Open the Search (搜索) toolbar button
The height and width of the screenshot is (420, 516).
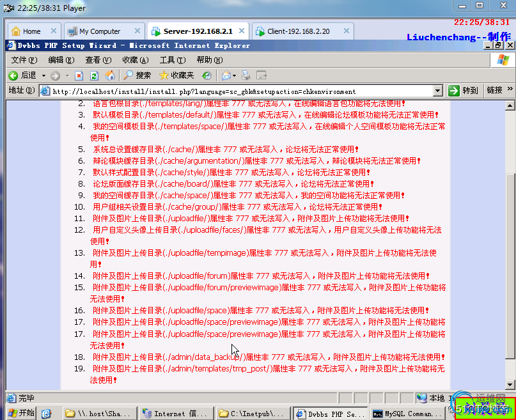pyautogui.click(x=137, y=75)
